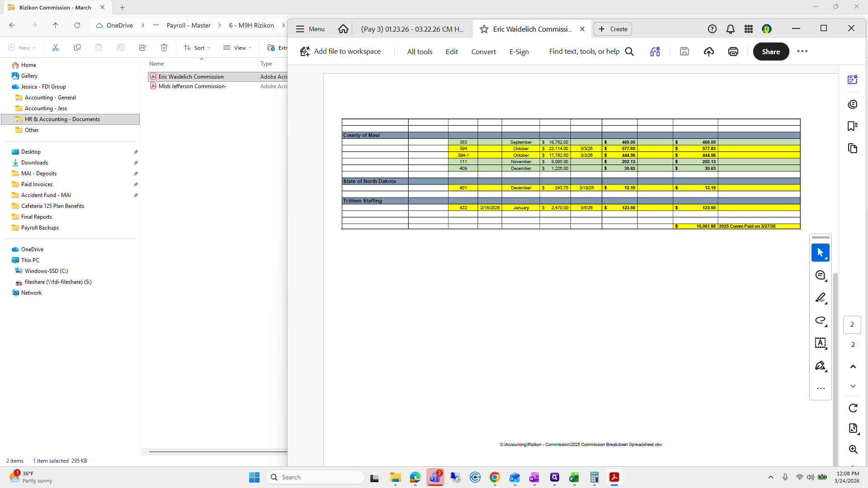
Task: Select Misti Jefferson Commission file
Action: tap(193, 86)
